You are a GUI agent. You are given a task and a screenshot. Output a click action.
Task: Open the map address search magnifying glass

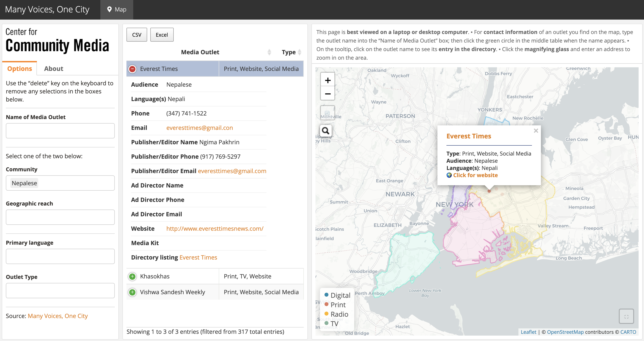pyautogui.click(x=326, y=131)
